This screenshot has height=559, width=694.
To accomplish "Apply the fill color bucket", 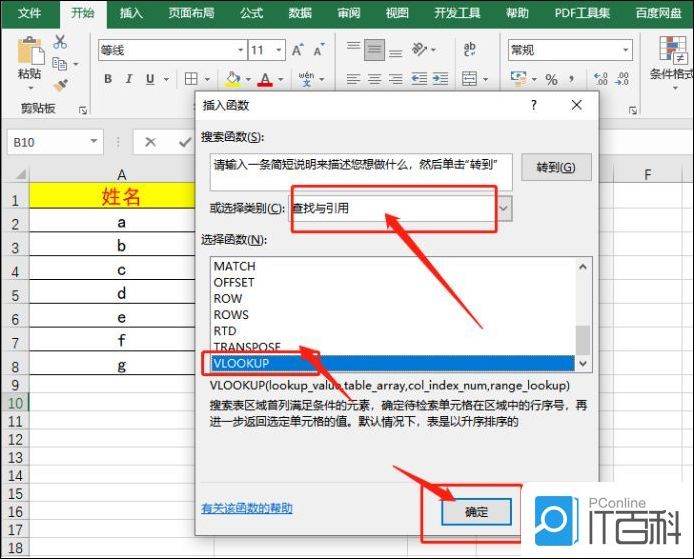I will click(233, 79).
